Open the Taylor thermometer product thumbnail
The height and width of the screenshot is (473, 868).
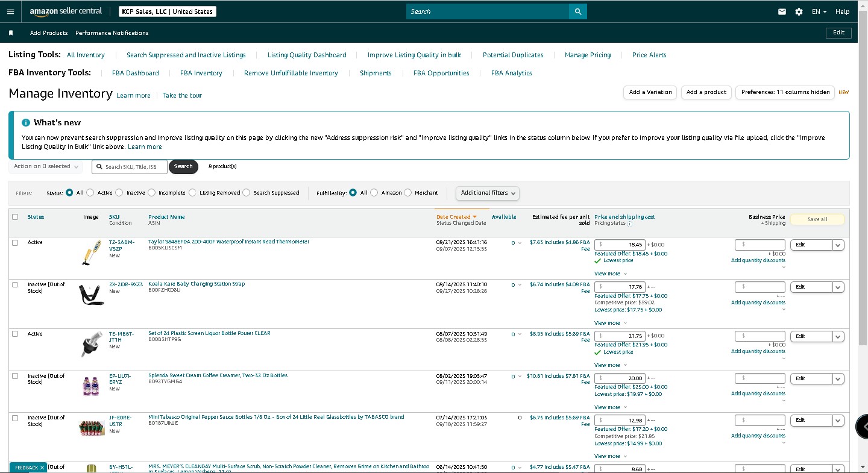click(91, 252)
